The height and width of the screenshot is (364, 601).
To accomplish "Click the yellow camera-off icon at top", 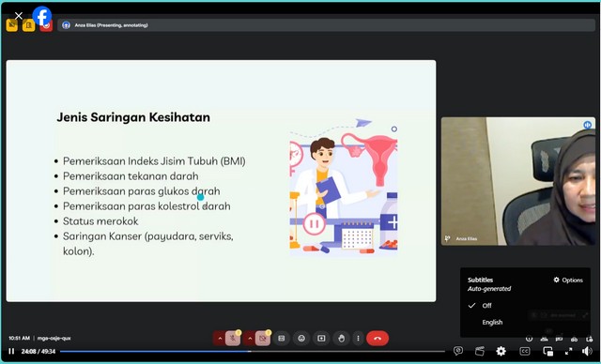I will (x=12, y=25).
